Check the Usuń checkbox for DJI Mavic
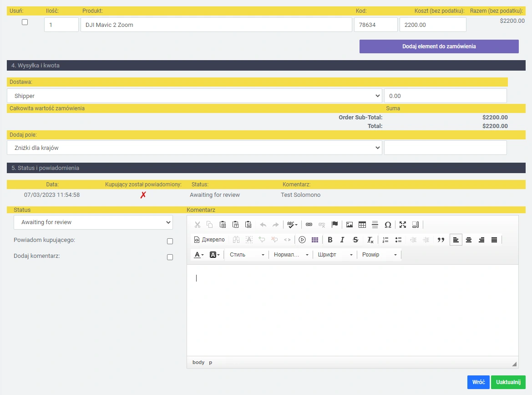532x395 pixels. [x=25, y=22]
